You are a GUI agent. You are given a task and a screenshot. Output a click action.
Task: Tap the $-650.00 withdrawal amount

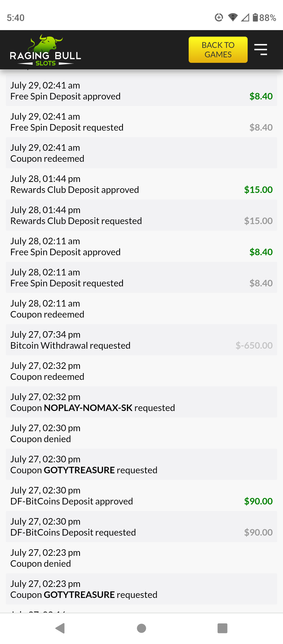254,346
